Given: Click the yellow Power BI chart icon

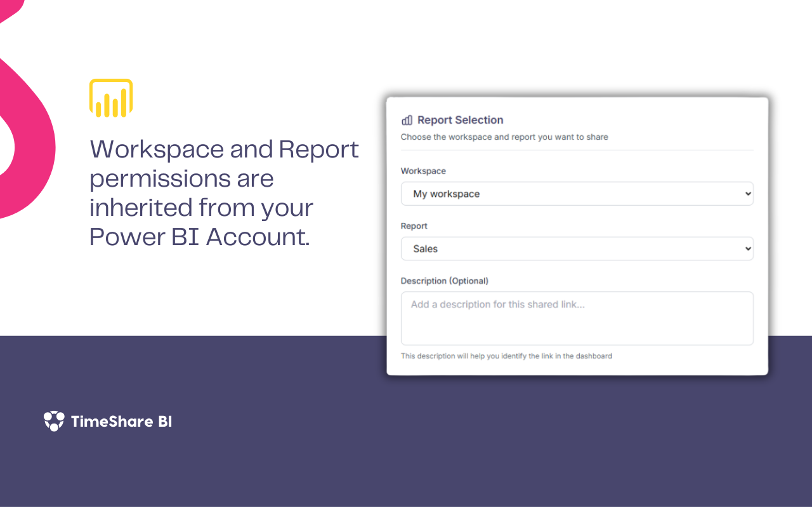Looking at the screenshot, I should (111, 98).
